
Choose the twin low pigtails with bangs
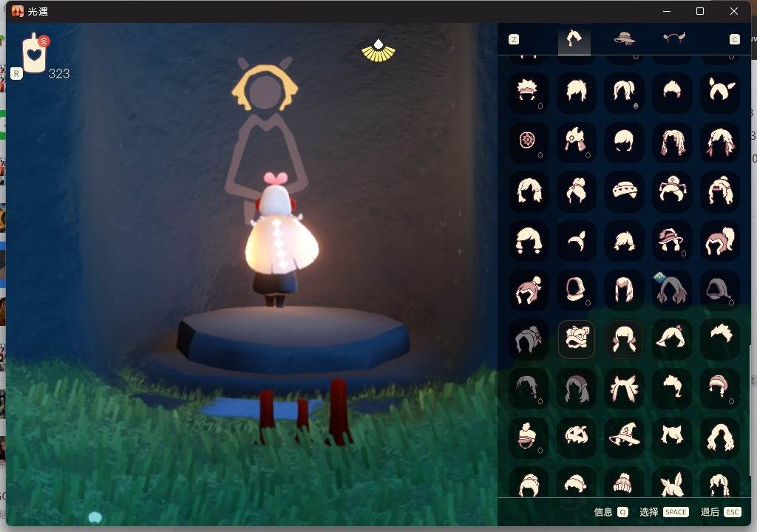click(x=624, y=339)
